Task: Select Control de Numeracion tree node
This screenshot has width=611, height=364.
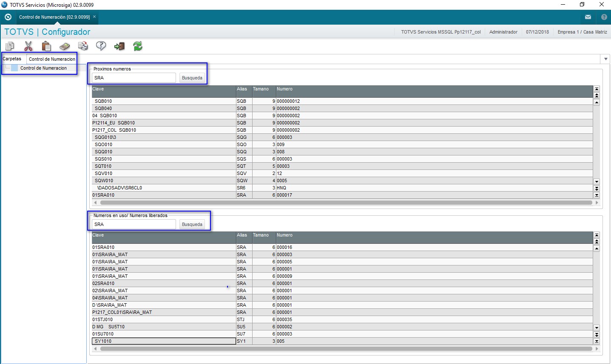Action: click(43, 68)
